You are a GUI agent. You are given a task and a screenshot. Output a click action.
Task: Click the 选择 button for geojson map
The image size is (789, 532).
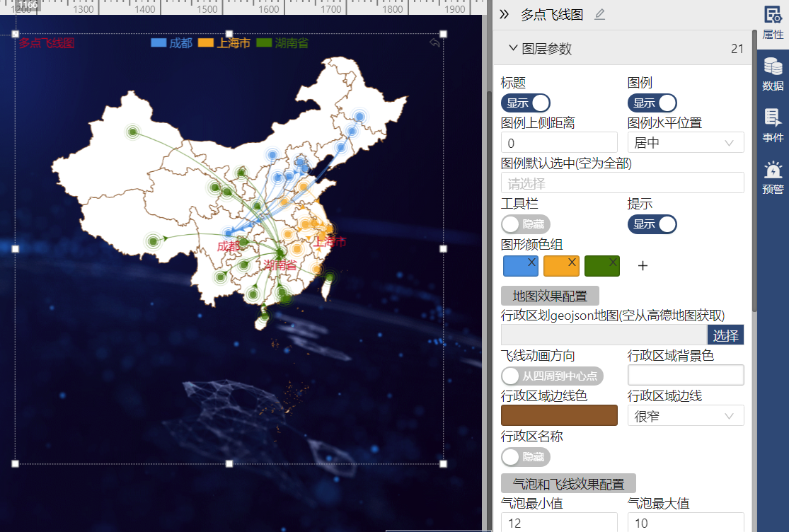(725, 335)
